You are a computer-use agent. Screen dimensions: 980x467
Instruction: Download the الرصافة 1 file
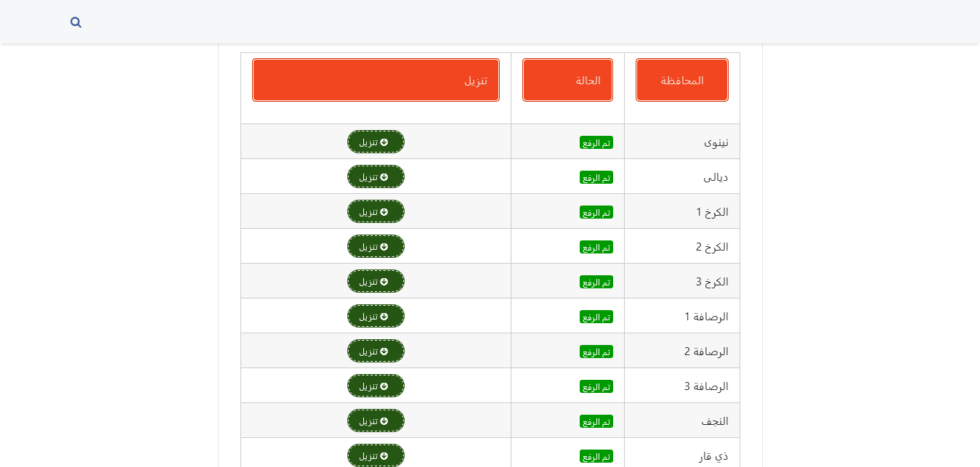376,316
